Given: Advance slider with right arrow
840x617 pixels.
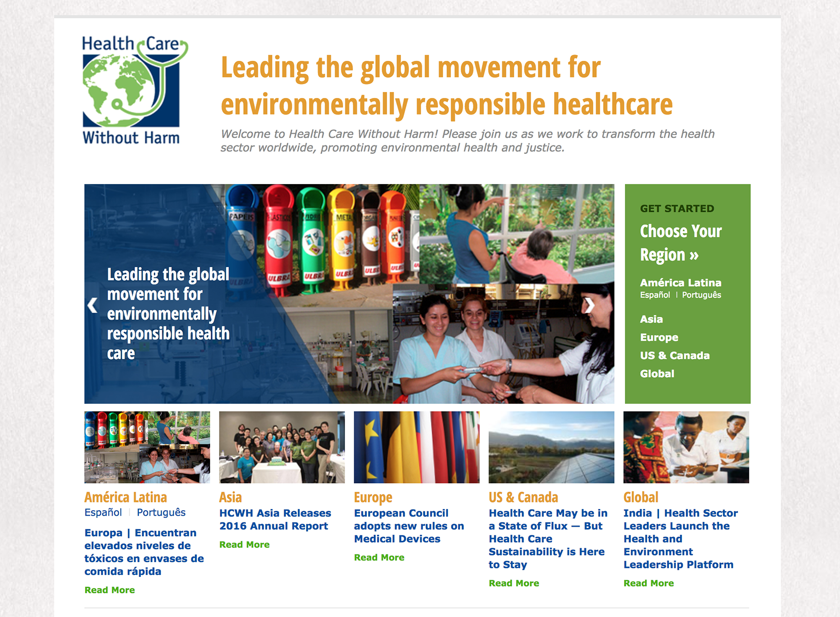Looking at the screenshot, I should 589,305.
